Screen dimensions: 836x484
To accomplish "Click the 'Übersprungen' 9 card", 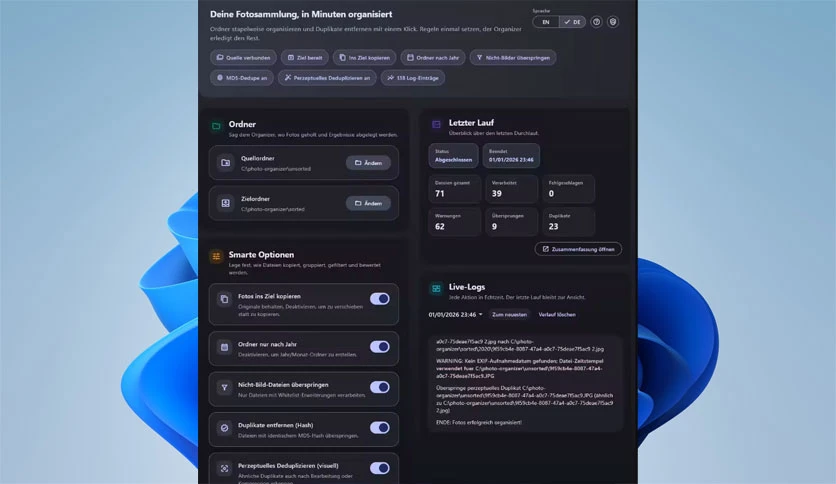I will click(511, 222).
